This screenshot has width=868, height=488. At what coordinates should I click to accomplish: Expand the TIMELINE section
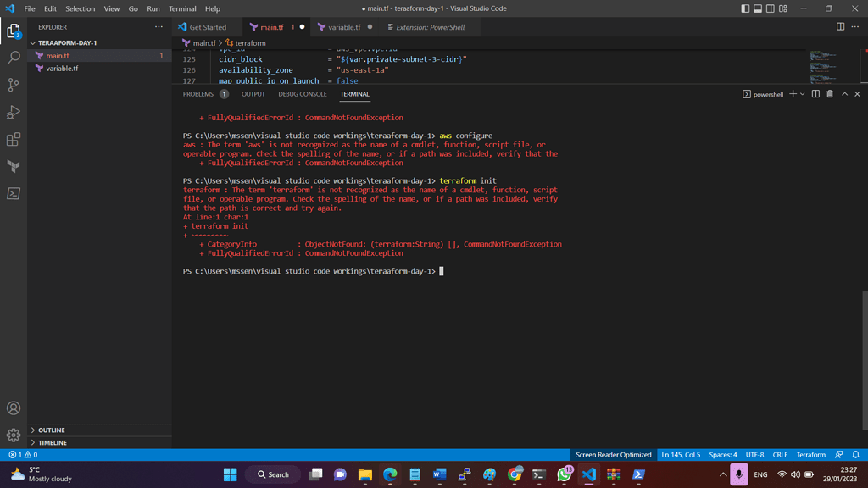pos(52,442)
